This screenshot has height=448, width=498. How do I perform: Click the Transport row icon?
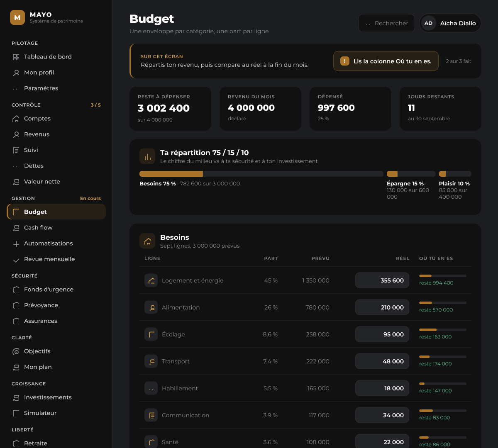(x=151, y=361)
